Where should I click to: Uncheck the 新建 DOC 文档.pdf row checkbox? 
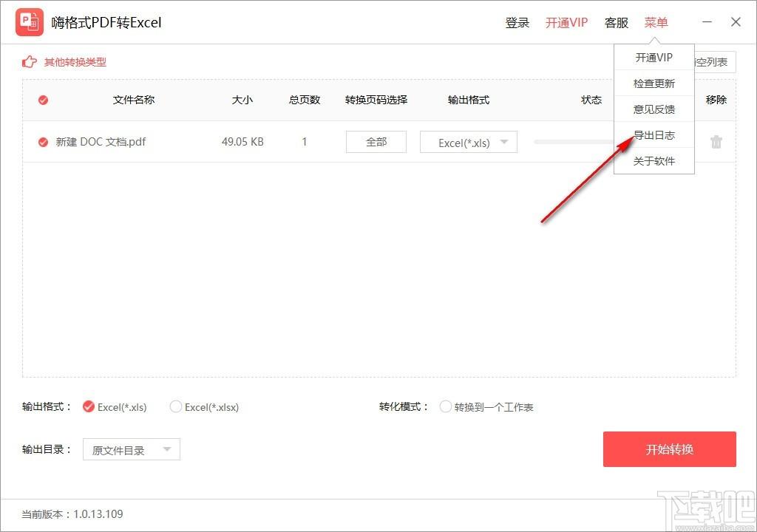click(43, 142)
